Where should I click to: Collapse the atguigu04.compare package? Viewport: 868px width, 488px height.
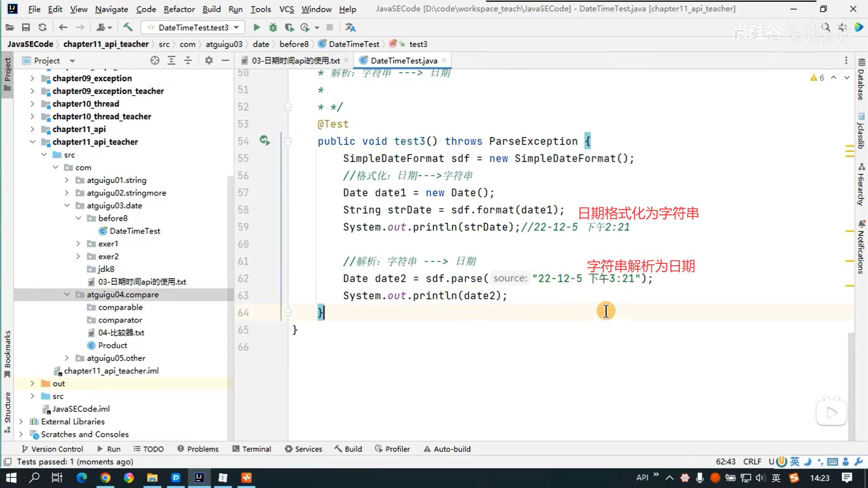[x=67, y=295]
